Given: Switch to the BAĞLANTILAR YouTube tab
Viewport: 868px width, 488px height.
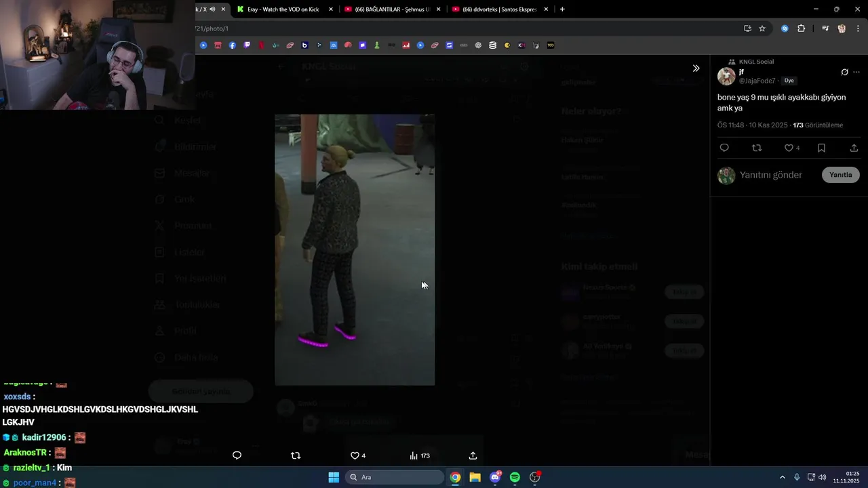Looking at the screenshot, I should (x=392, y=9).
